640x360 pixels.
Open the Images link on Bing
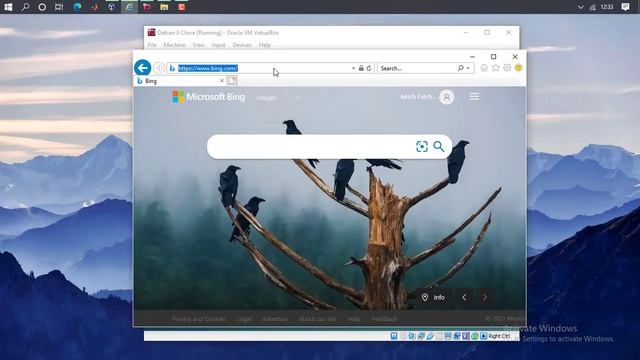[267, 98]
